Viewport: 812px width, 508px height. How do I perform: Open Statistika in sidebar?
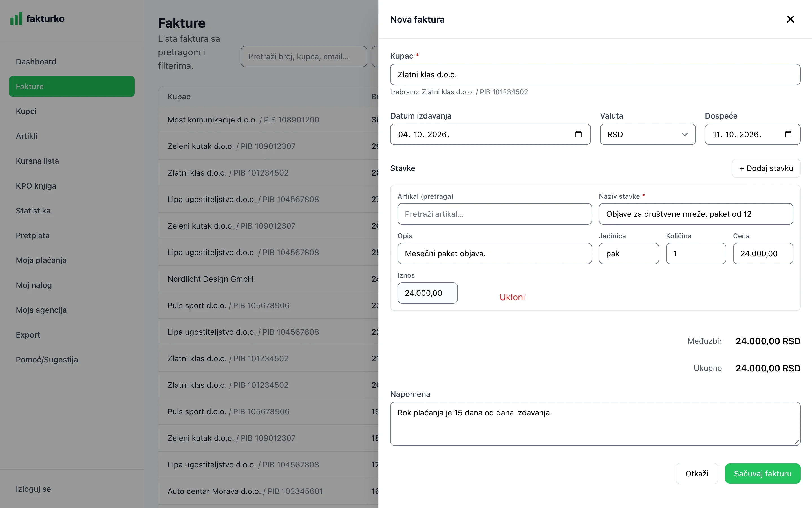click(72, 211)
